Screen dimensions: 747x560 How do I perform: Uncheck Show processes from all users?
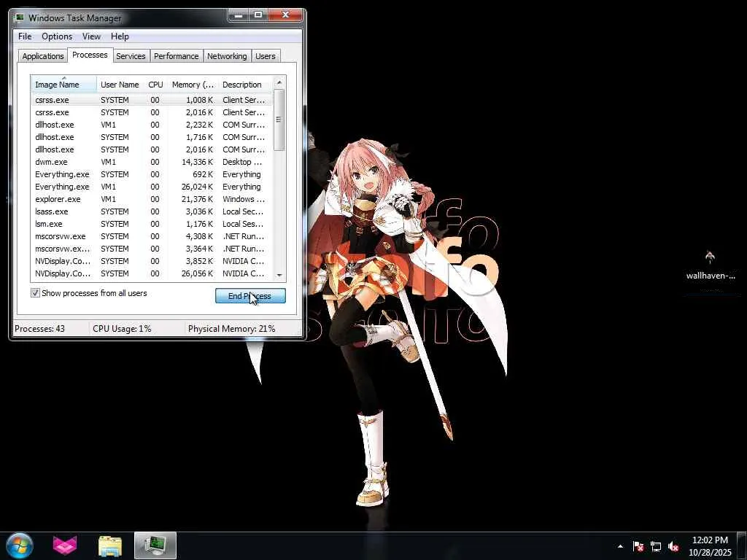(x=35, y=293)
